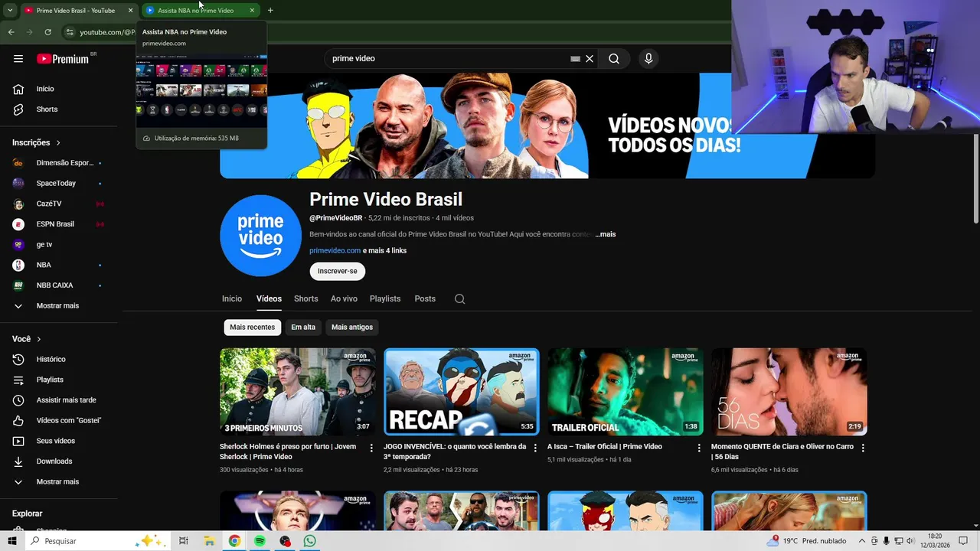Open the Windows notification center

coord(963,541)
